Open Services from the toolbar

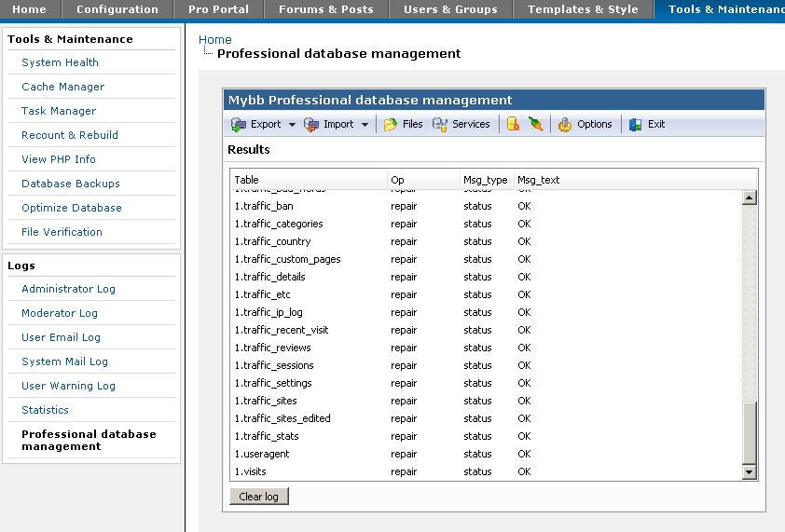tap(440, 124)
